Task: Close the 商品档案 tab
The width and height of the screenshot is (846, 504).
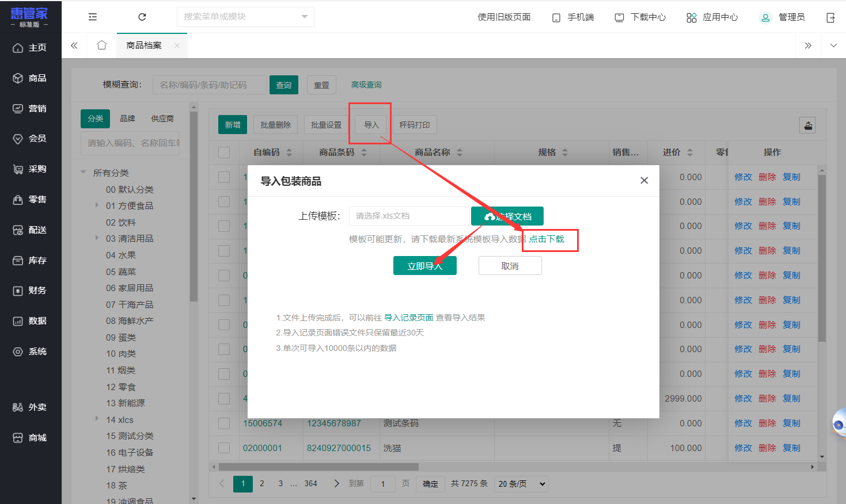Action: point(177,45)
